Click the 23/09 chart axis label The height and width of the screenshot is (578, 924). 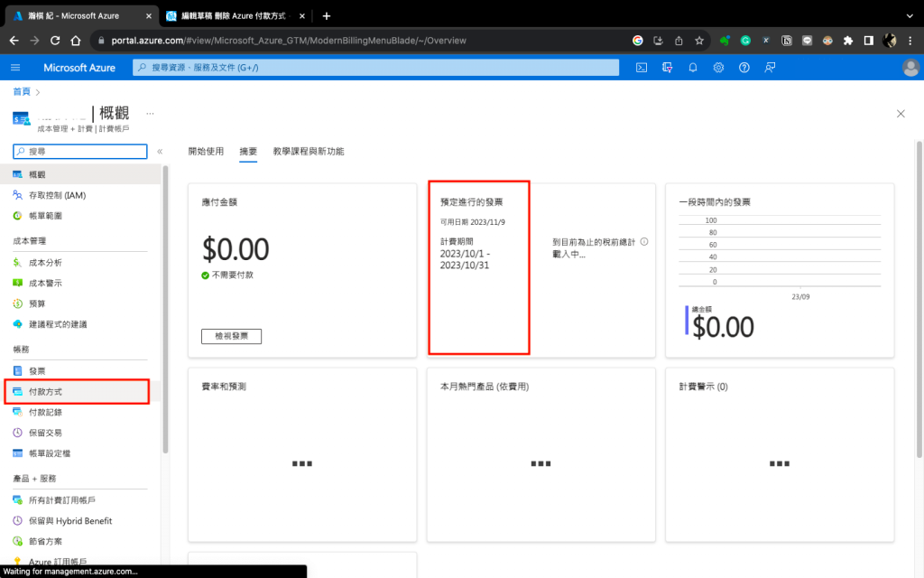[800, 296]
